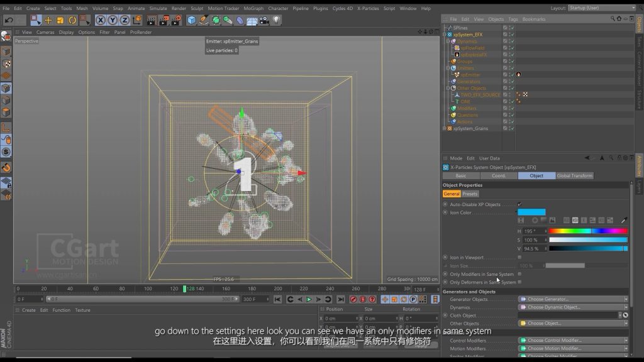Click the Record Active Objects button
Screen dimensions: 644x362
point(353,299)
